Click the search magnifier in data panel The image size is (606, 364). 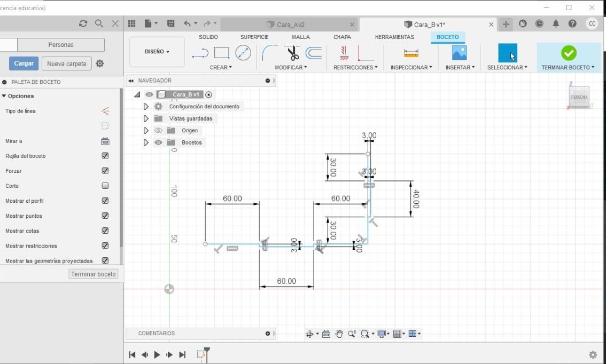[x=99, y=23]
